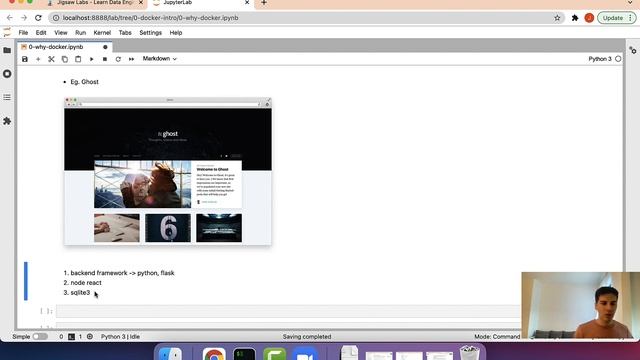Toggle Simple interface mode switch
This screenshot has width=640, height=360.
point(40,336)
